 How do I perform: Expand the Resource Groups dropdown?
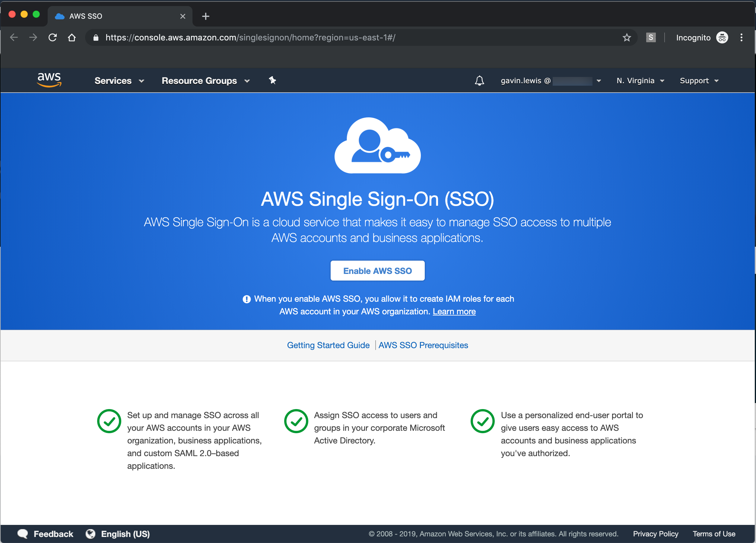pos(206,81)
